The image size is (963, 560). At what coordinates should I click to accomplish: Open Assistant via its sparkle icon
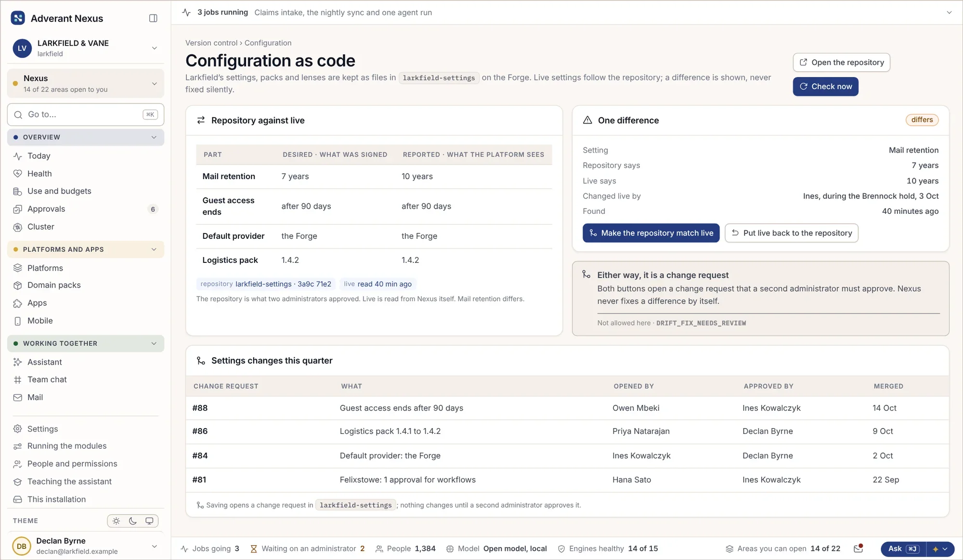tap(18, 362)
